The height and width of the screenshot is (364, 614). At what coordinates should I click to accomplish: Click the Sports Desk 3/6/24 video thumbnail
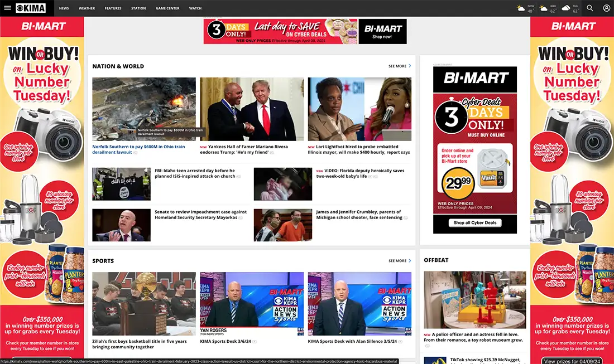coord(252,304)
